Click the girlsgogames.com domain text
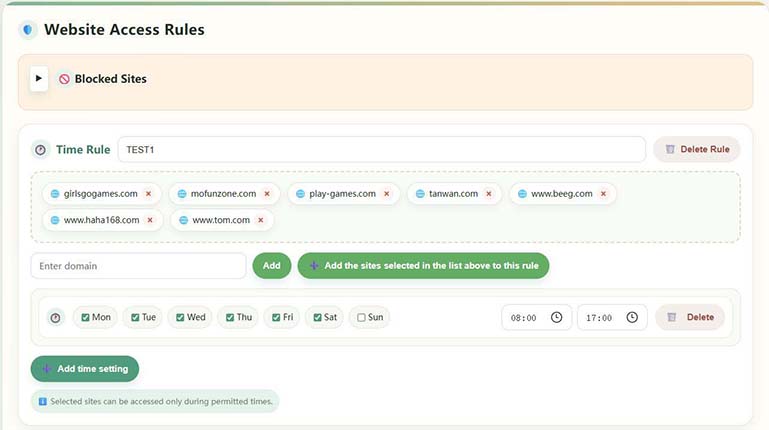Viewport: 769px width, 430px height. 101,194
